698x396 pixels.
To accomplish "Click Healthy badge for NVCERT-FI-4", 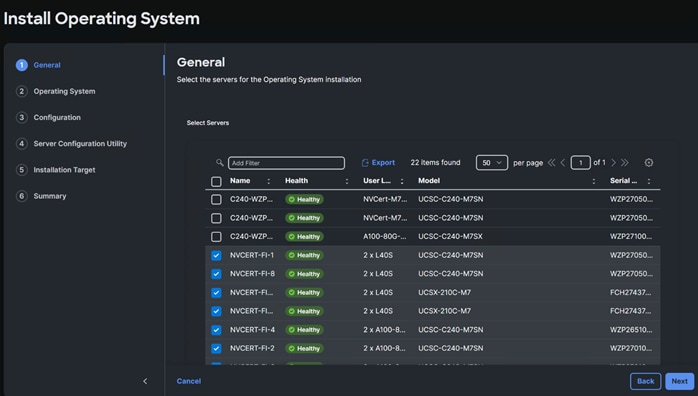I will 304,330.
